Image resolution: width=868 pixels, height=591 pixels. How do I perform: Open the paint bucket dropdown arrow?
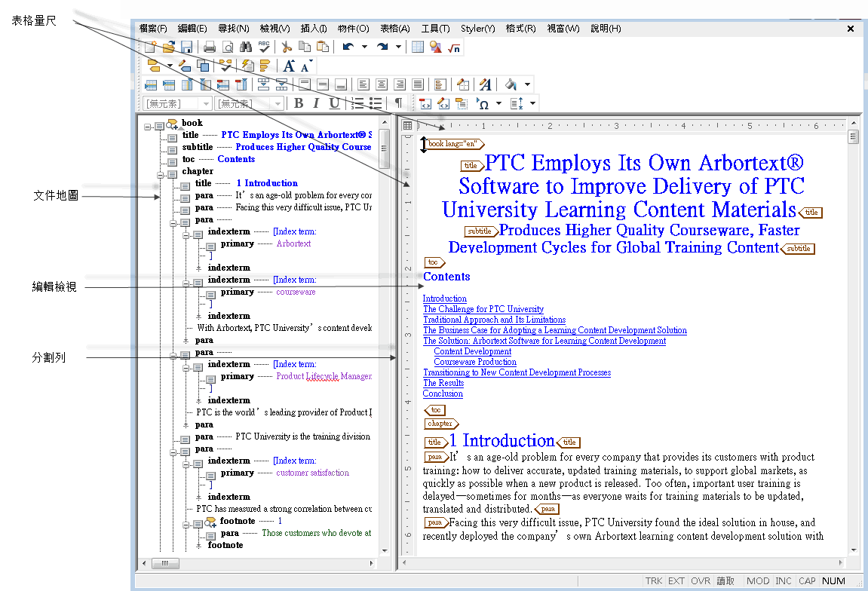[527, 84]
